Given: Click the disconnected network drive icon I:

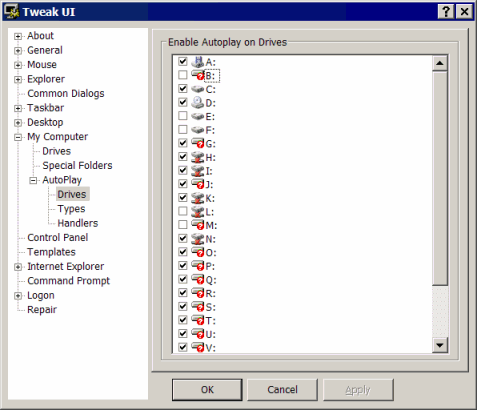Looking at the screenshot, I should click(198, 171).
